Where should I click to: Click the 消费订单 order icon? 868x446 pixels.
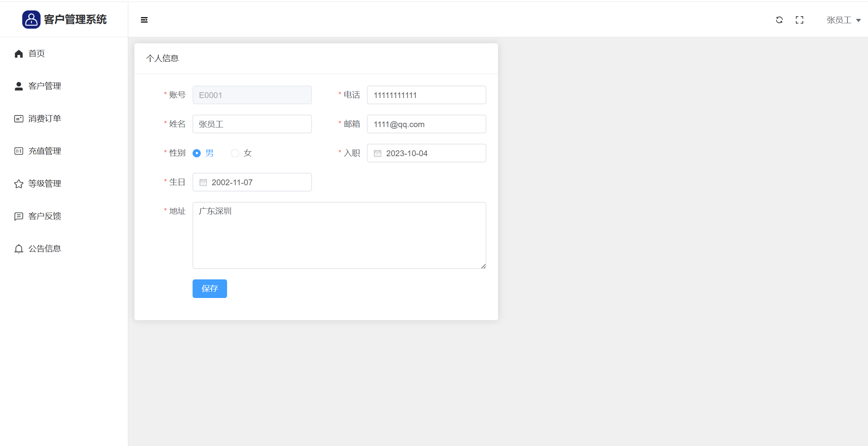pyautogui.click(x=19, y=119)
